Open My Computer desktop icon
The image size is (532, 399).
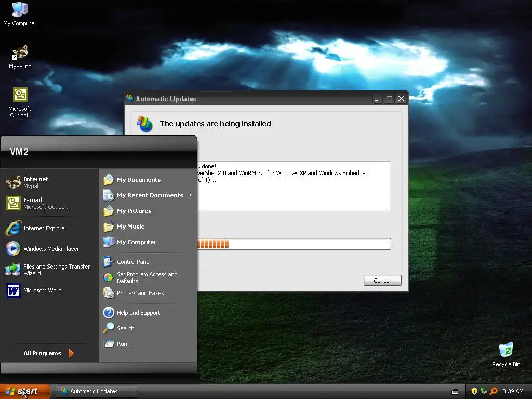(20, 14)
